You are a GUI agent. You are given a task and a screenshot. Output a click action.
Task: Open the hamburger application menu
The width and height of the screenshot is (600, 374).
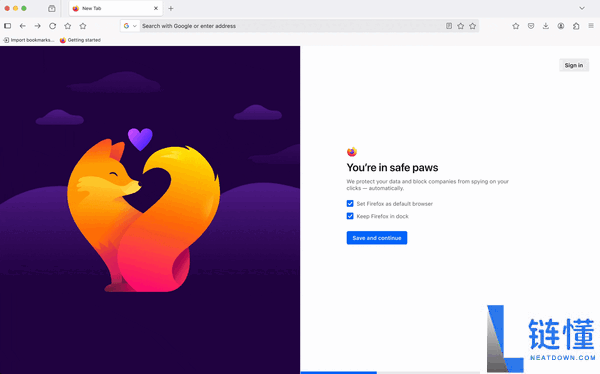tap(591, 26)
